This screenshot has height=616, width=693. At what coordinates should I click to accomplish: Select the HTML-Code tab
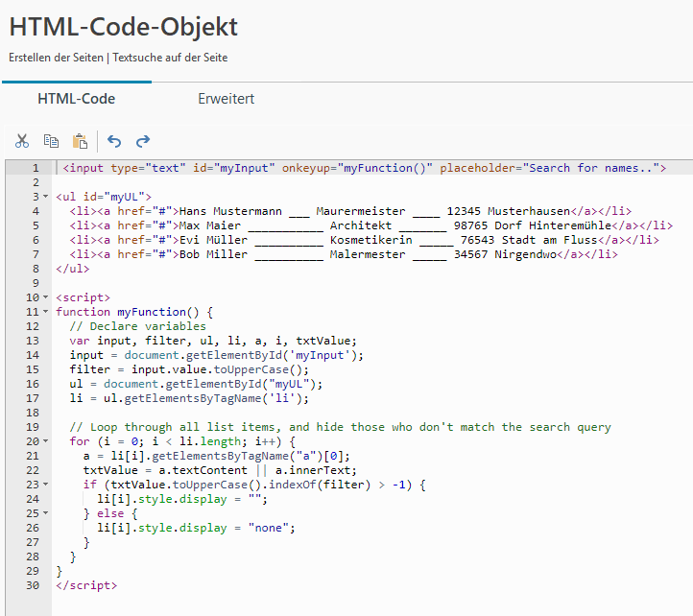pyautogui.click(x=76, y=99)
